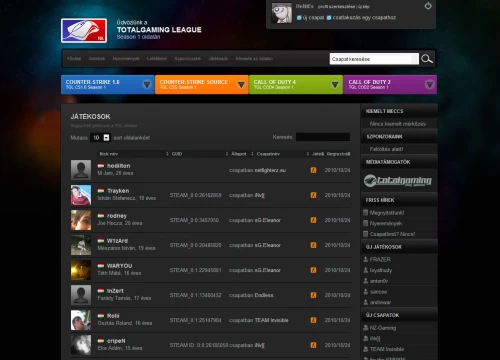The height and width of the screenshot is (360, 500).
Task: Click the orange game icon in Rolii's row
Action: coord(313,320)
